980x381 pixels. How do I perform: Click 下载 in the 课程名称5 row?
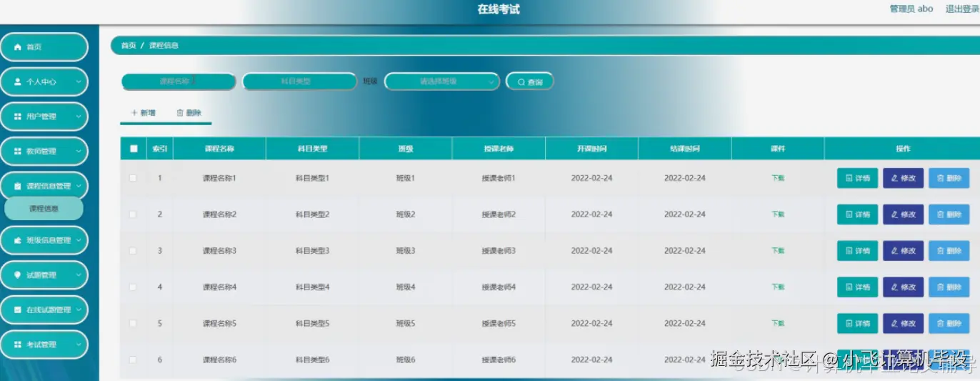(x=778, y=324)
